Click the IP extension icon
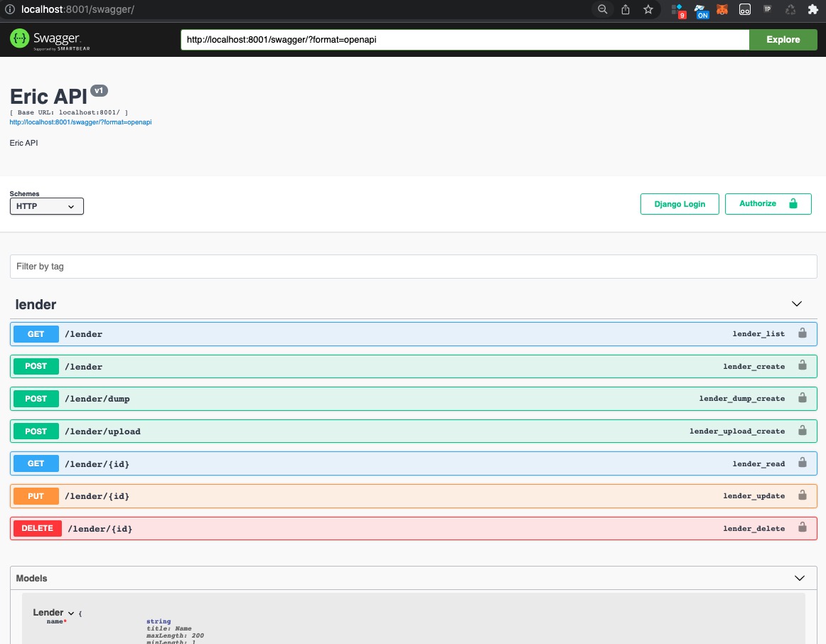 (767, 9)
